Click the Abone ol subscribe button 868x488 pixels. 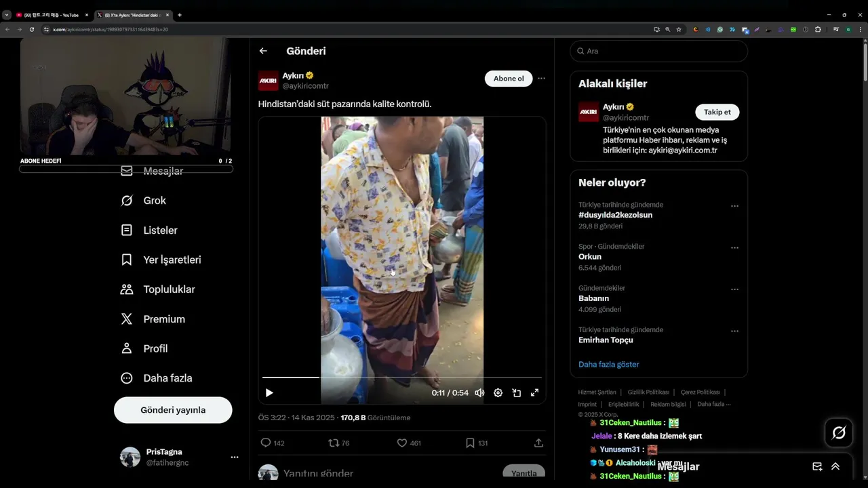pyautogui.click(x=509, y=79)
